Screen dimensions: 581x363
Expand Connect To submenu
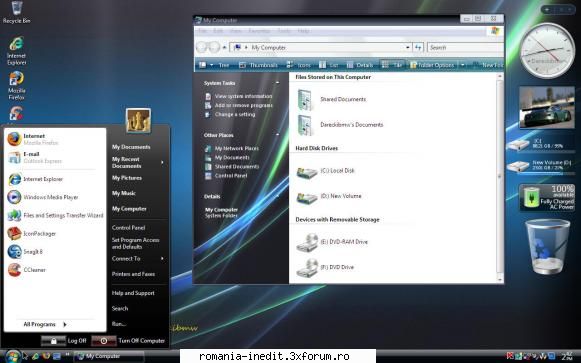point(162,259)
